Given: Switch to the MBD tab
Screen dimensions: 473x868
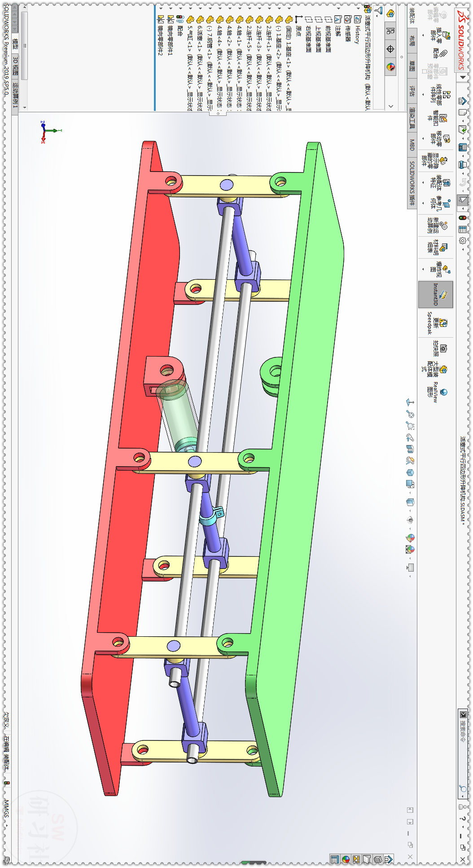Looking at the screenshot, I should click(x=412, y=145).
